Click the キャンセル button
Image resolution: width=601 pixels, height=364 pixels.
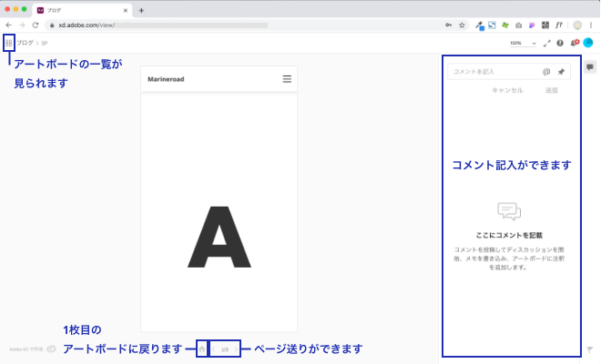(x=507, y=91)
